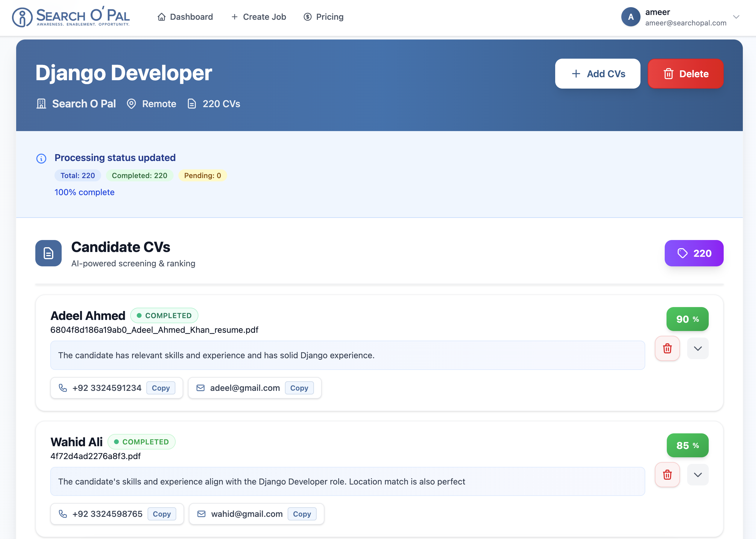The width and height of the screenshot is (756, 539).
Task: Click the phone icon beside +92 3324598765
Action: coord(63,514)
